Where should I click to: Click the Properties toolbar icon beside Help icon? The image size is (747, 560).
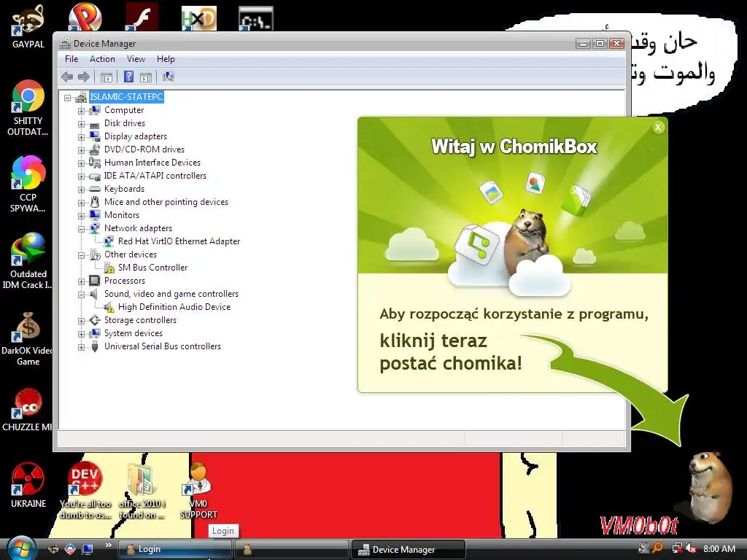[x=146, y=77]
